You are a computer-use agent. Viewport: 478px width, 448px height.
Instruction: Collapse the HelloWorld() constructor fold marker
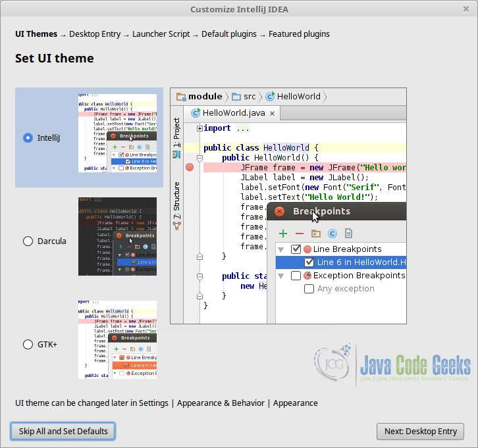(x=199, y=158)
